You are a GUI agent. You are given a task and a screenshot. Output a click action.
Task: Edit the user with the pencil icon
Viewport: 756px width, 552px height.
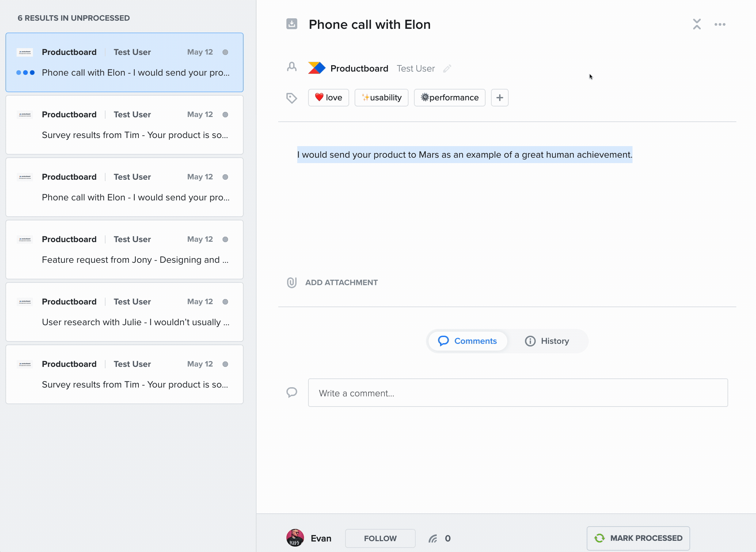pos(447,68)
